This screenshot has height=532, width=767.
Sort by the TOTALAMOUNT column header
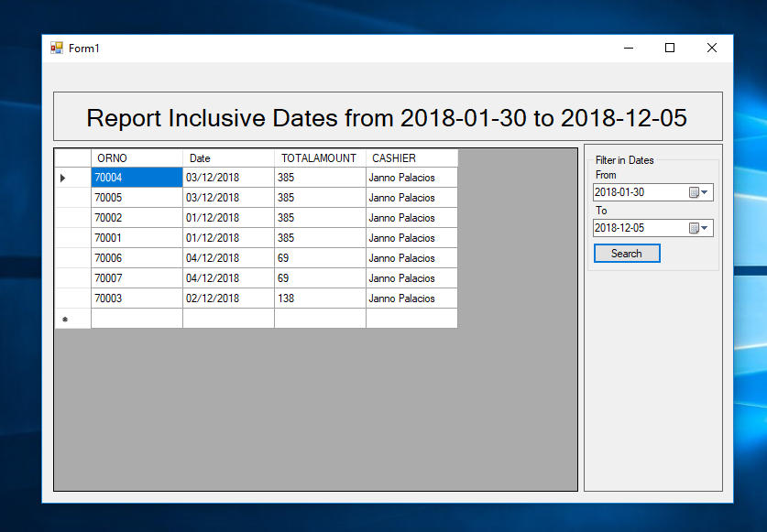(320, 158)
